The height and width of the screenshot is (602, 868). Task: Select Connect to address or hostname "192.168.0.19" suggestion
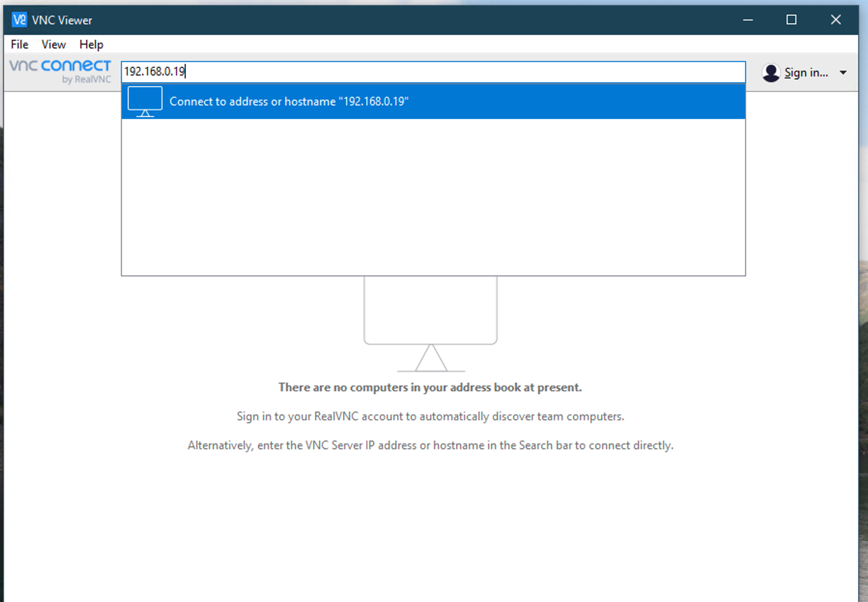433,101
